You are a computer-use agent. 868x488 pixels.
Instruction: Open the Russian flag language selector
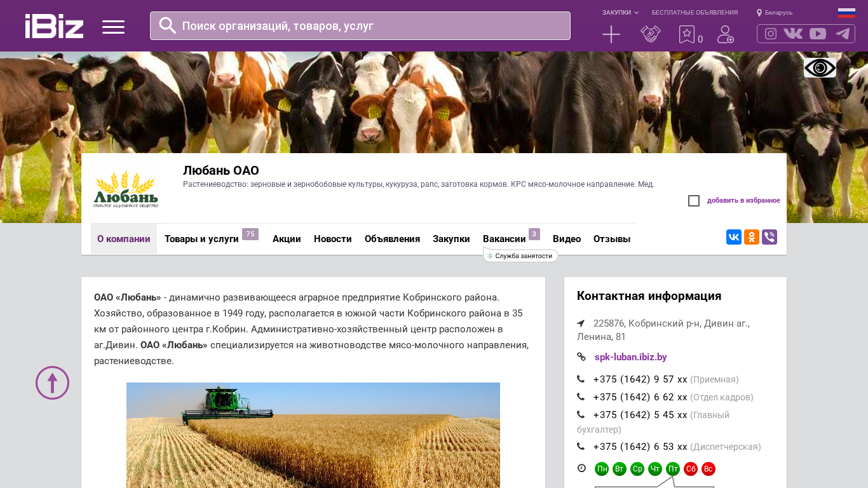tap(846, 13)
